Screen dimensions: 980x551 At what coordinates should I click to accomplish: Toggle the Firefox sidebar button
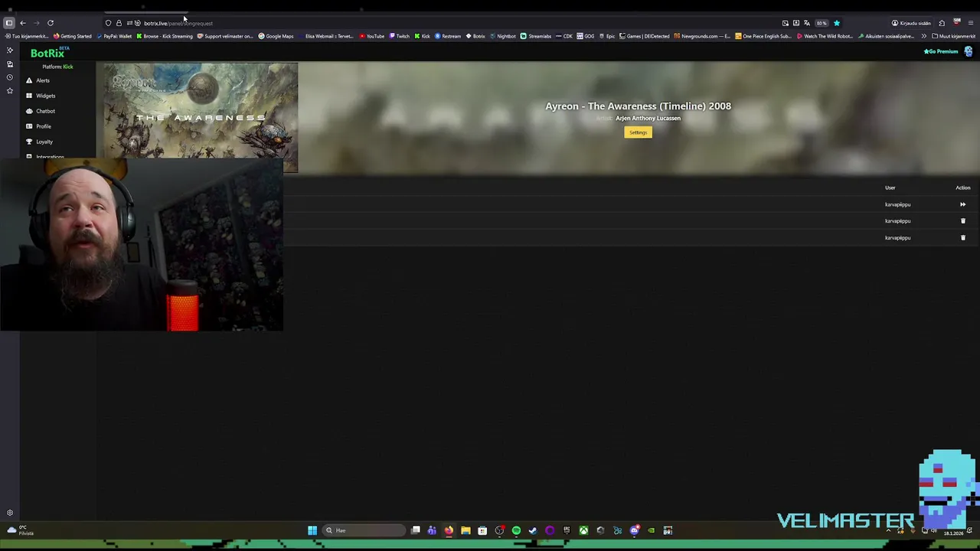click(9, 23)
